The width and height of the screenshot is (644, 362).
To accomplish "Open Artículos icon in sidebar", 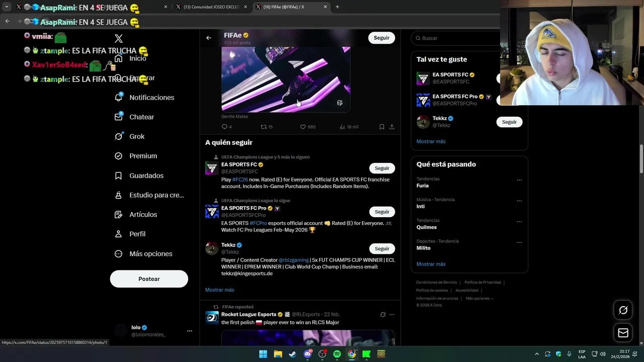I will (119, 215).
